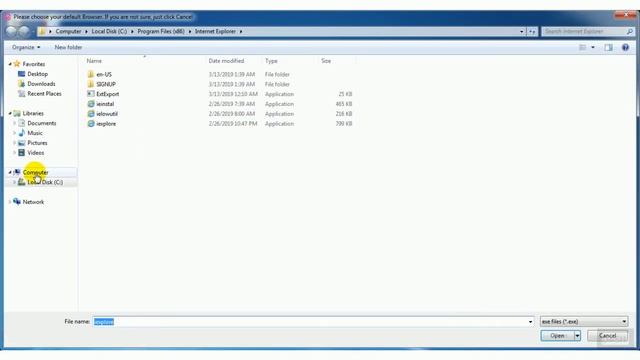Select the ExtExport application icon

click(x=91, y=94)
